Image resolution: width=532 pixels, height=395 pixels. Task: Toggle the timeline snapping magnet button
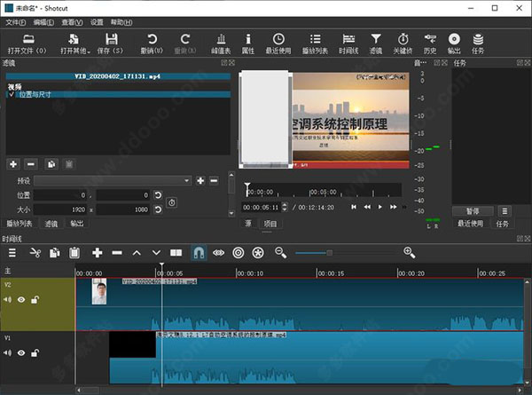pyautogui.click(x=198, y=253)
